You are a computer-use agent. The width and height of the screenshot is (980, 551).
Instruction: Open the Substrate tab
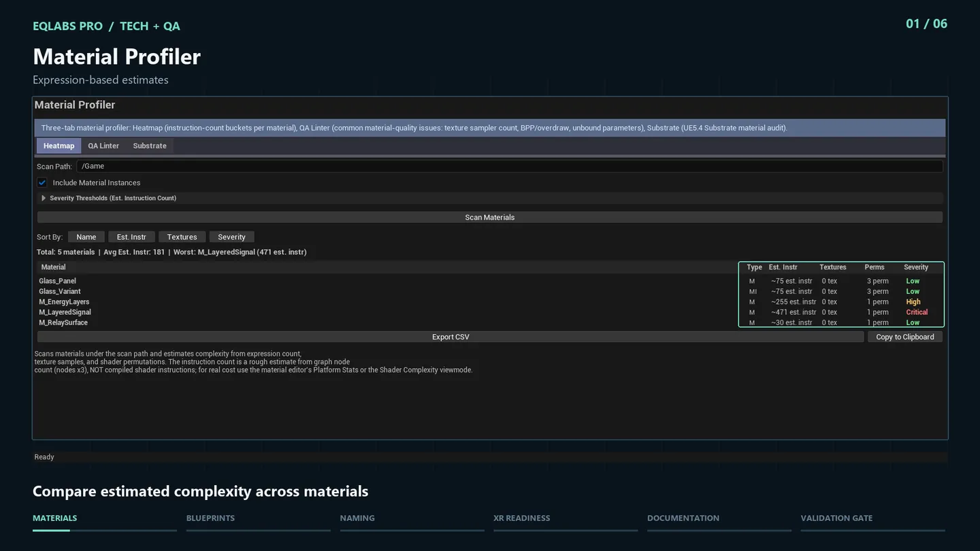point(150,146)
